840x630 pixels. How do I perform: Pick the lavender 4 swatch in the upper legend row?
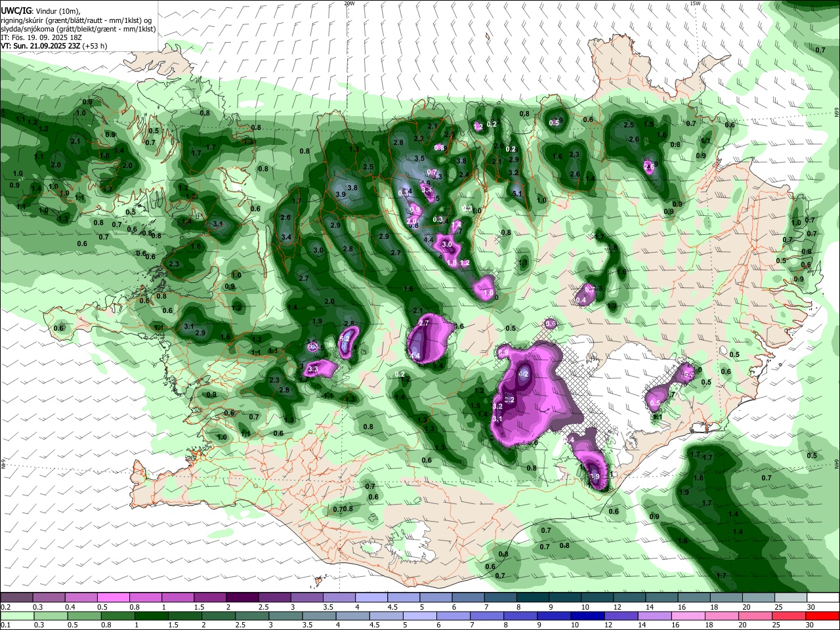tap(371, 598)
